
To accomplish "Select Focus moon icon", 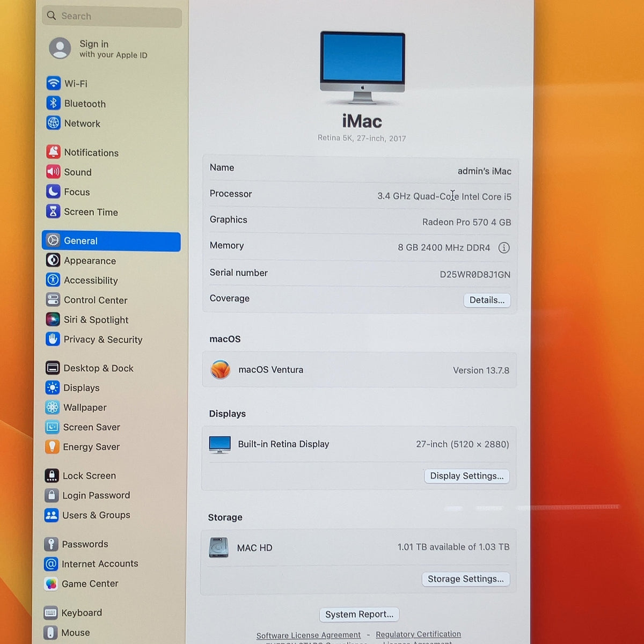I will (x=53, y=192).
